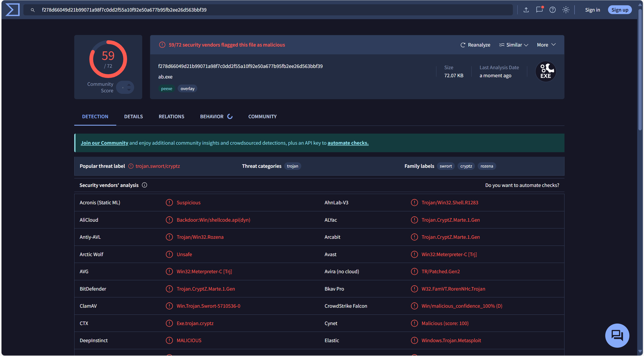Click the EXE file type icon

(x=545, y=71)
